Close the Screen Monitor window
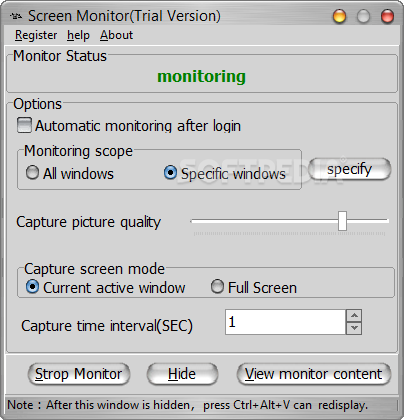Image resolution: width=404 pixels, height=420 pixels. [387, 16]
